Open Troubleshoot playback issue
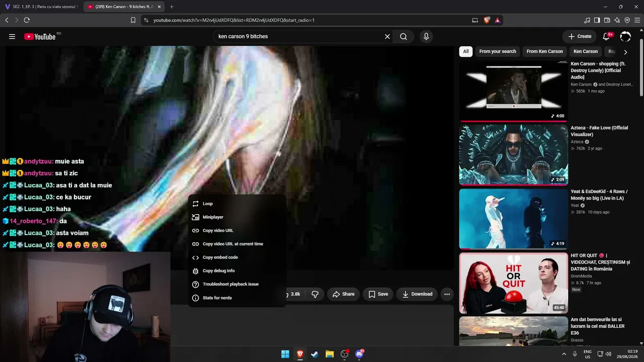This screenshot has width=644, height=362. (x=237, y=285)
